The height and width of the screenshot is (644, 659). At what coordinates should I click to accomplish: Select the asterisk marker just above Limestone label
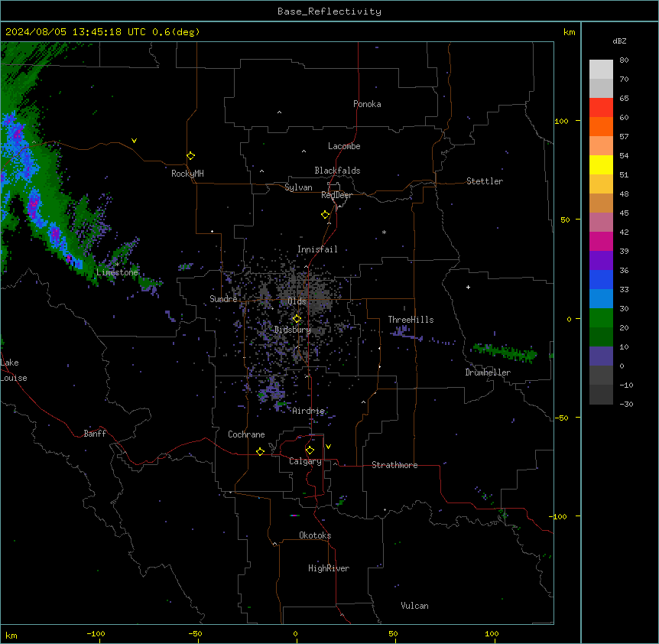tap(118, 265)
